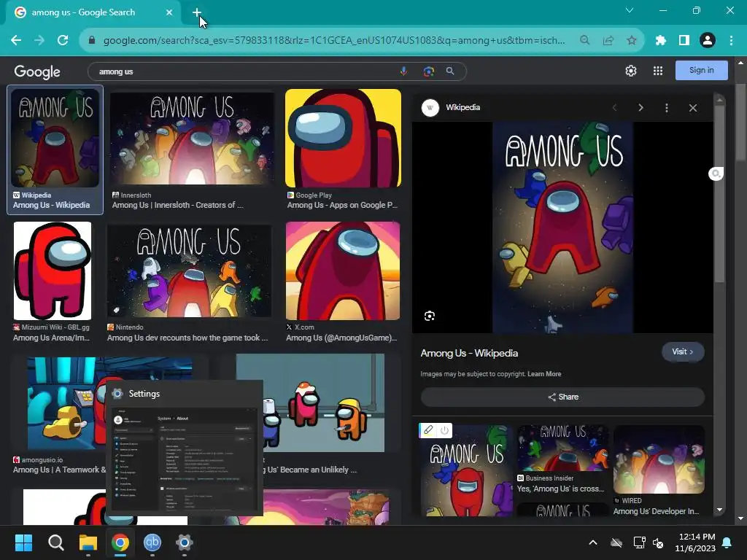Screen dimensions: 747x560
Task: Open the zoom magnifier in address bar
Action: 584,41
